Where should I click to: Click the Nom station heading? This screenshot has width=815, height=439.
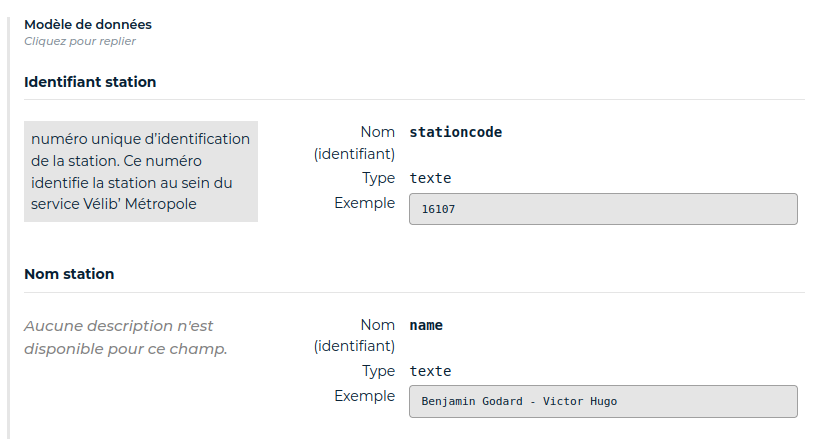[x=69, y=274]
